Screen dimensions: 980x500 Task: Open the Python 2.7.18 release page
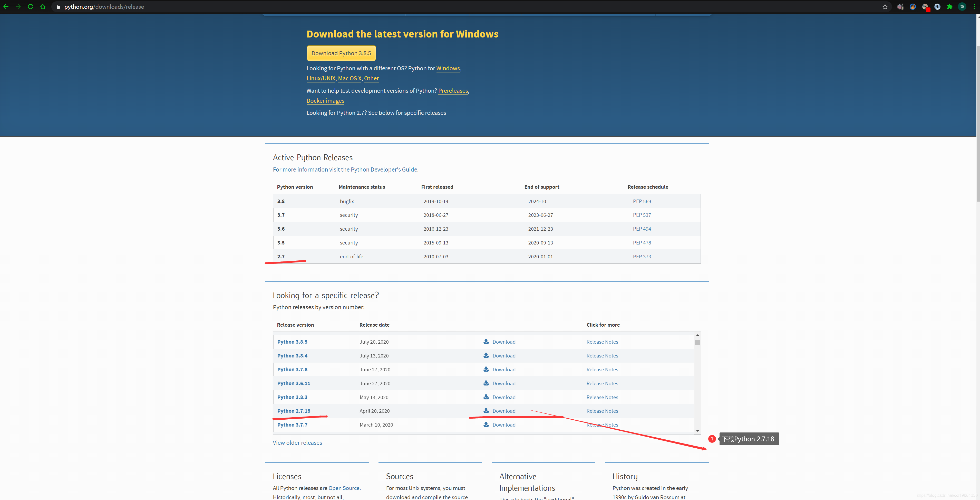pos(294,411)
